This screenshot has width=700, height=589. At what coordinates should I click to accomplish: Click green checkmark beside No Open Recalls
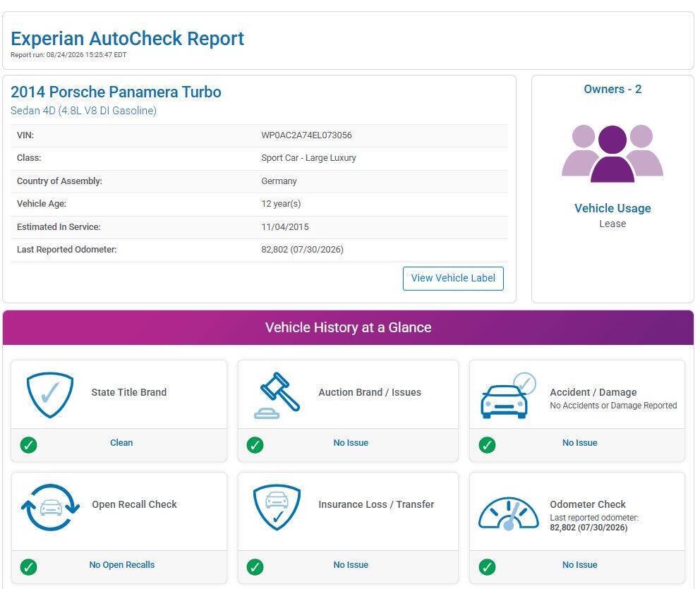click(28, 566)
